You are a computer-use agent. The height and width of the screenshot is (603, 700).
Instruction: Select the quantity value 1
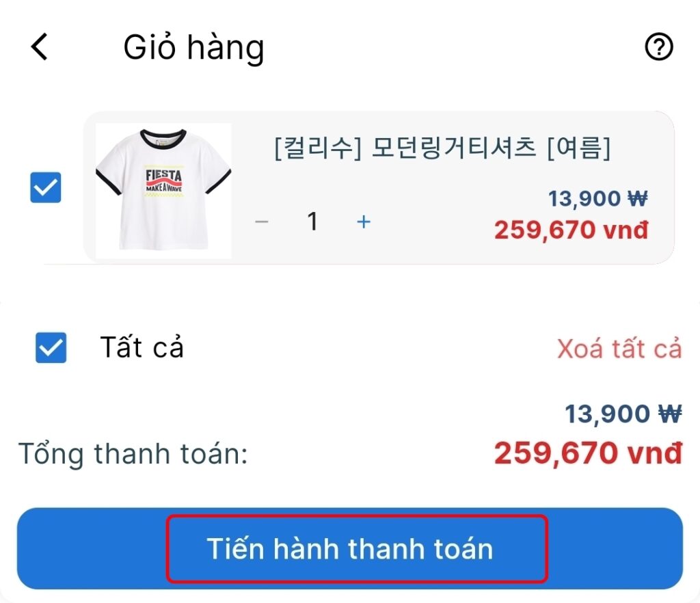pos(312,222)
